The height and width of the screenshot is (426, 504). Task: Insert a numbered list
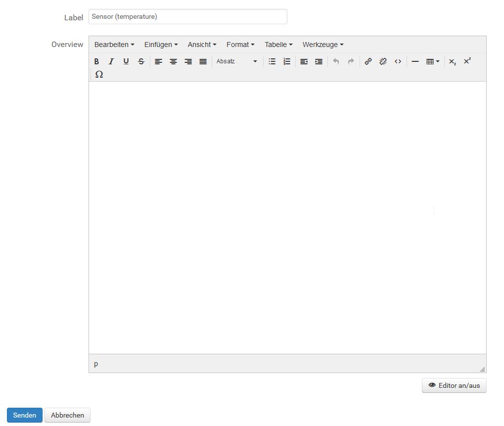coord(286,62)
